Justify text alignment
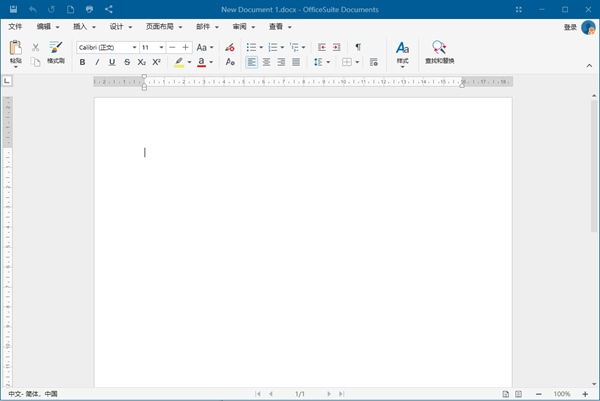The width and height of the screenshot is (600, 401). pyautogui.click(x=296, y=62)
